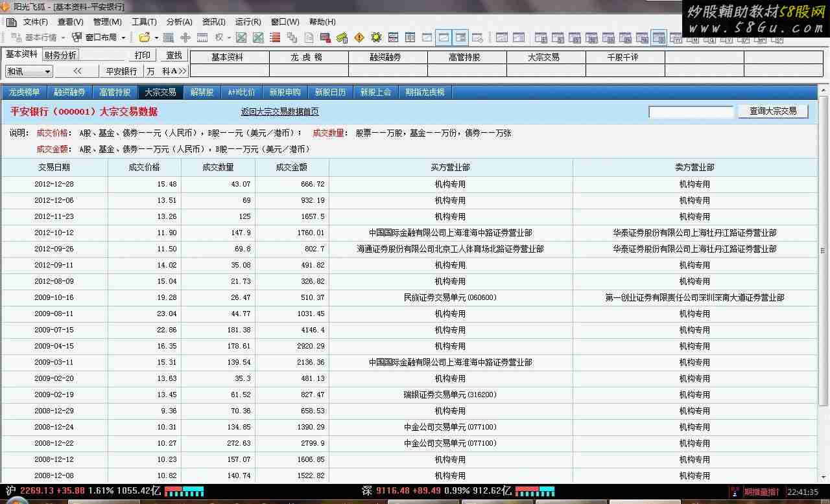Open the 帮助(H) menu
830x504 pixels.
[x=322, y=22]
